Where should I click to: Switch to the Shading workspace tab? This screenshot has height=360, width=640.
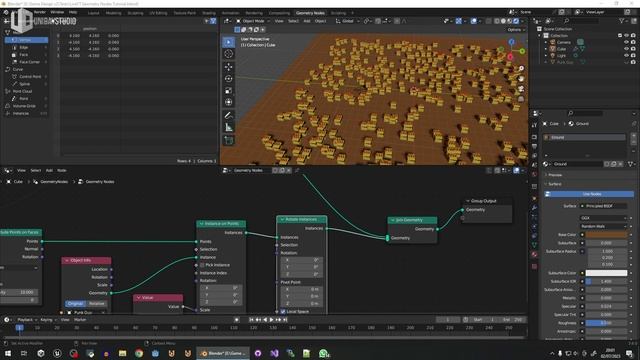[x=209, y=13]
